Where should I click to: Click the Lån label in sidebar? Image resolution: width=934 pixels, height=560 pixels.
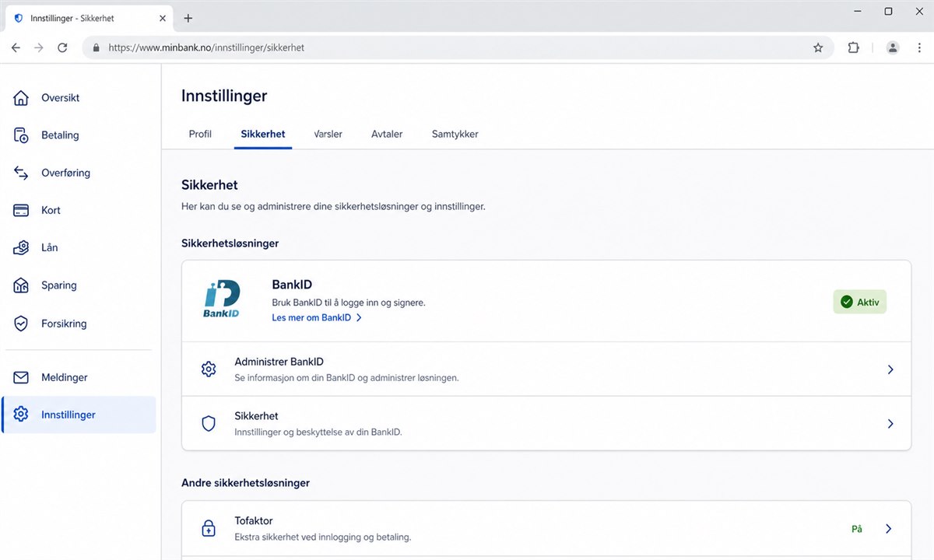click(x=50, y=247)
